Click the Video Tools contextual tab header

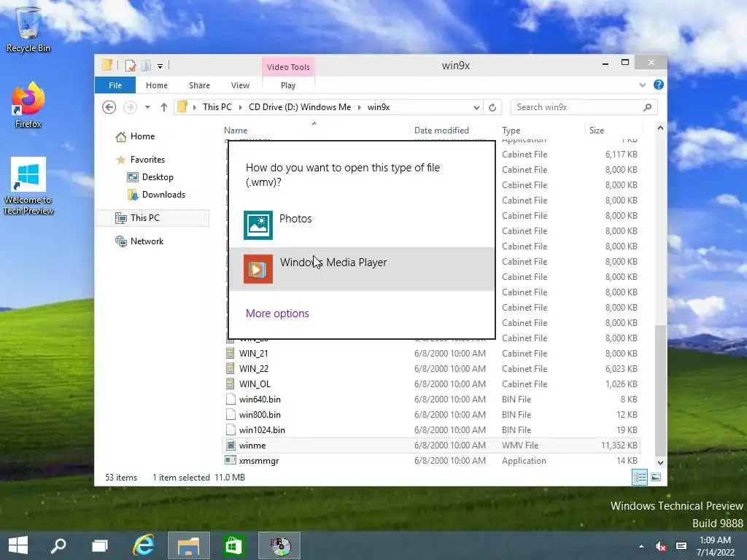pos(288,66)
